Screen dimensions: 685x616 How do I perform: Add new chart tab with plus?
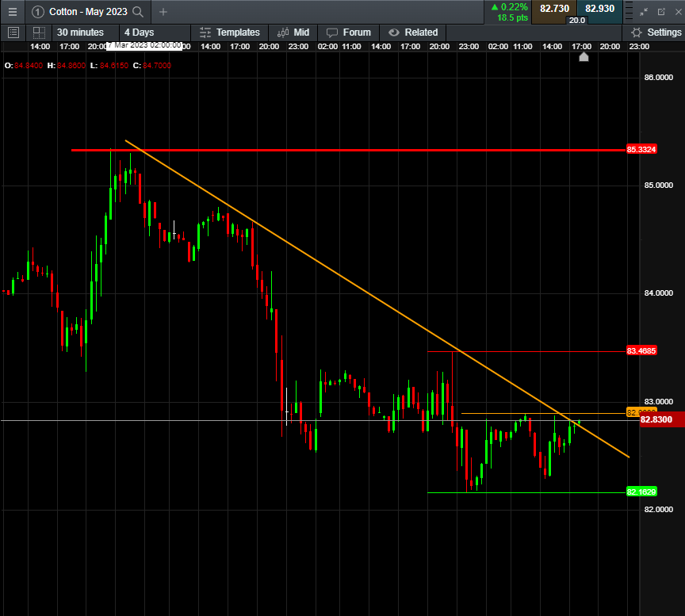[x=163, y=12]
